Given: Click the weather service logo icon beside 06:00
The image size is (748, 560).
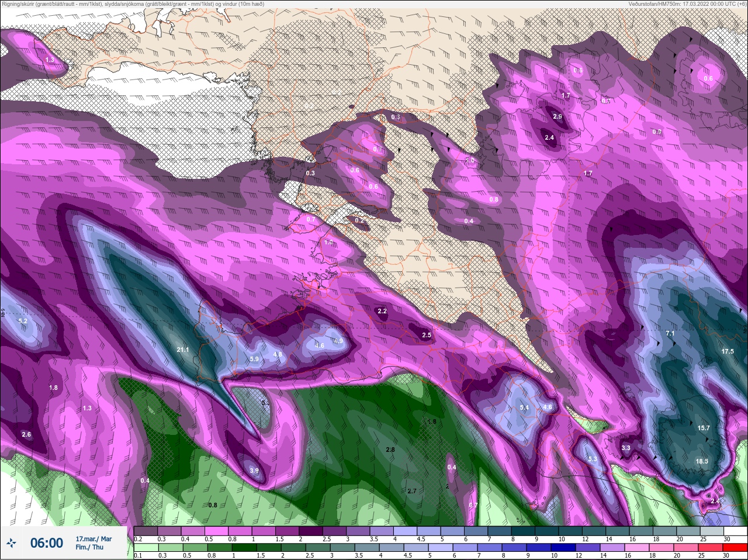Looking at the screenshot, I should [12, 543].
